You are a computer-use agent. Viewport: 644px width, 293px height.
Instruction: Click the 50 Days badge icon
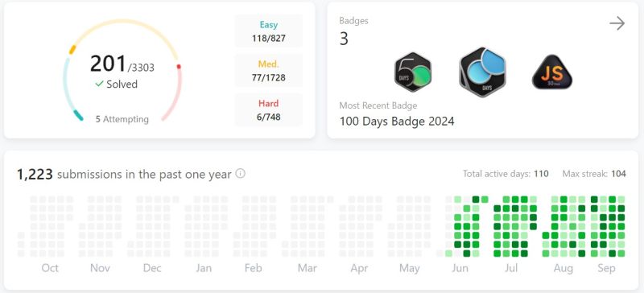click(x=413, y=72)
